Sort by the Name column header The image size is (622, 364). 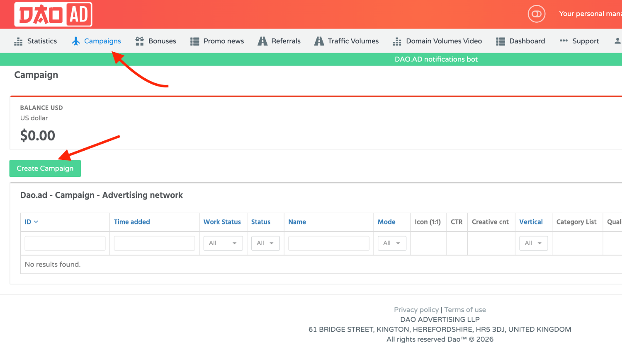pyautogui.click(x=297, y=222)
